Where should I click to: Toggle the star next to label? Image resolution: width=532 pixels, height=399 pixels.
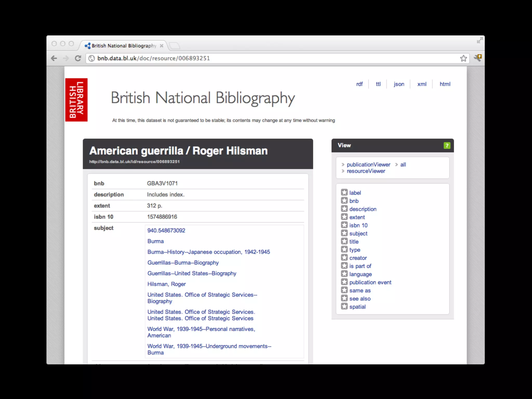point(344,192)
